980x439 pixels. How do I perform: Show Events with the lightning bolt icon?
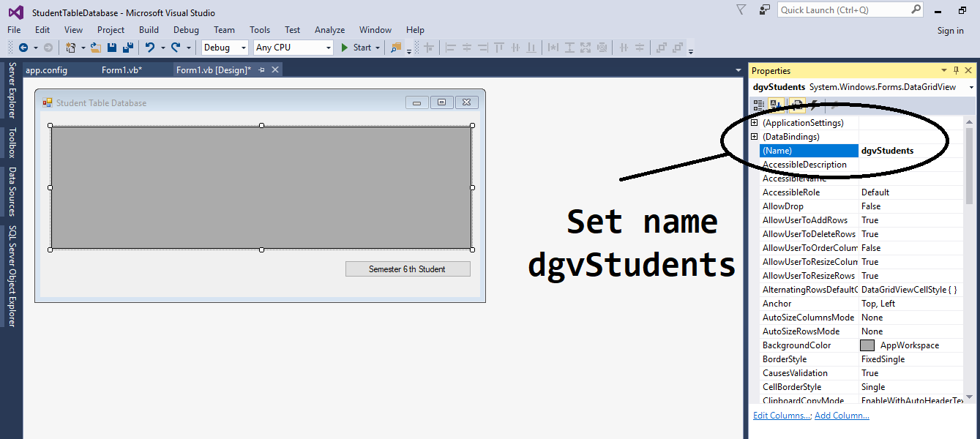coord(815,105)
